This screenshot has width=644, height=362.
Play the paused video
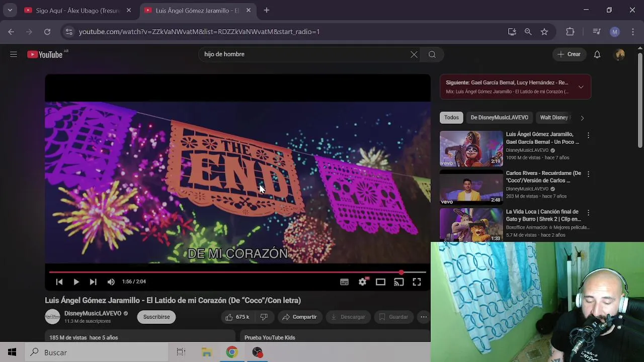click(76, 282)
